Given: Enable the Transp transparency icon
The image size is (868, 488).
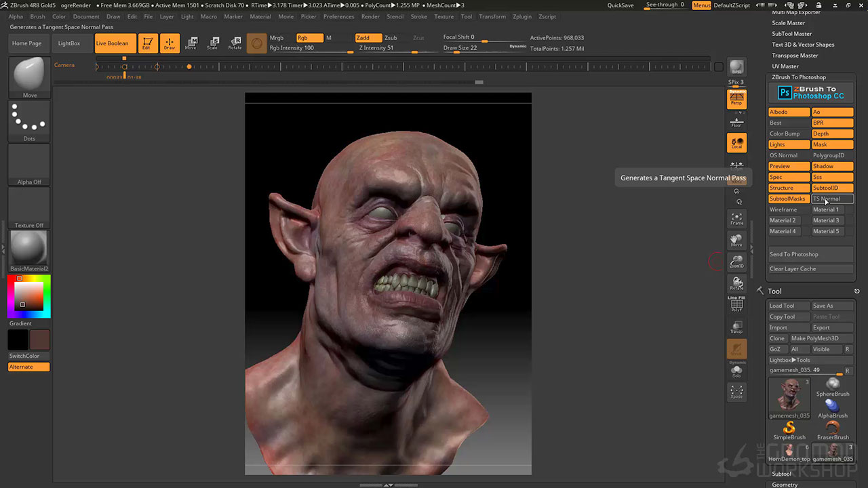Looking at the screenshot, I should pyautogui.click(x=736, y=327).
